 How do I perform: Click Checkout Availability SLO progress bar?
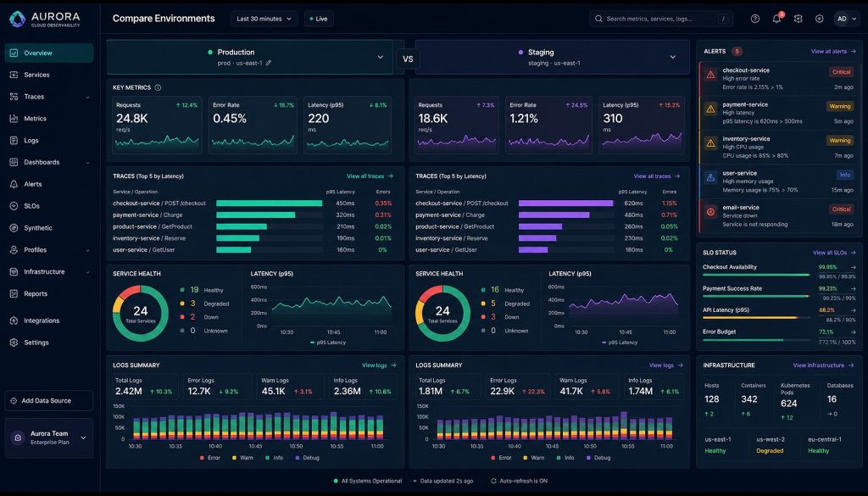[x=756, y=275]
